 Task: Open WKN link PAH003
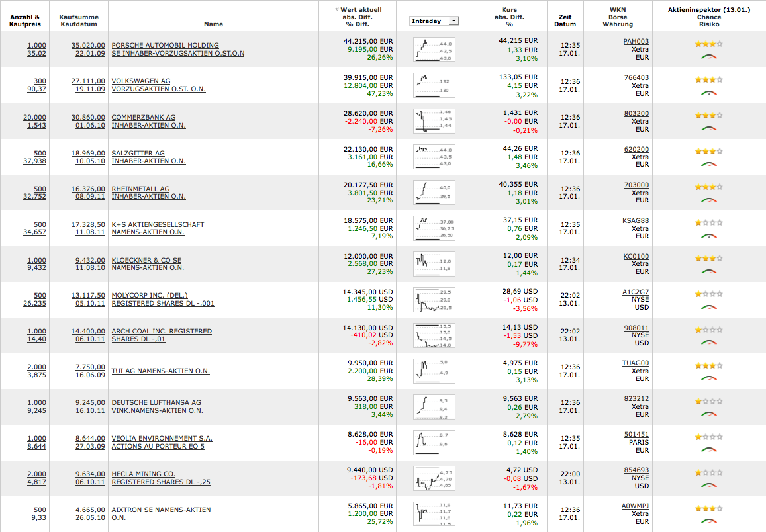(636, 42)
